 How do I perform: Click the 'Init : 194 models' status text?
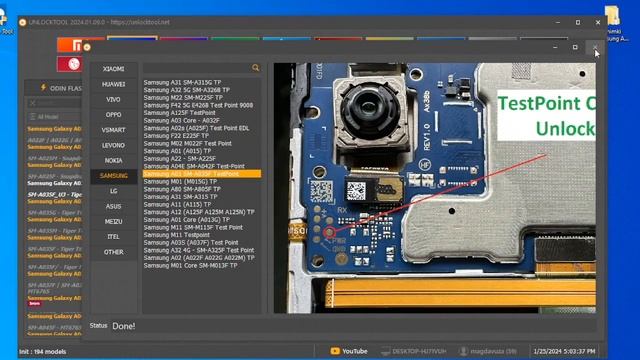(x=43, y=351)
